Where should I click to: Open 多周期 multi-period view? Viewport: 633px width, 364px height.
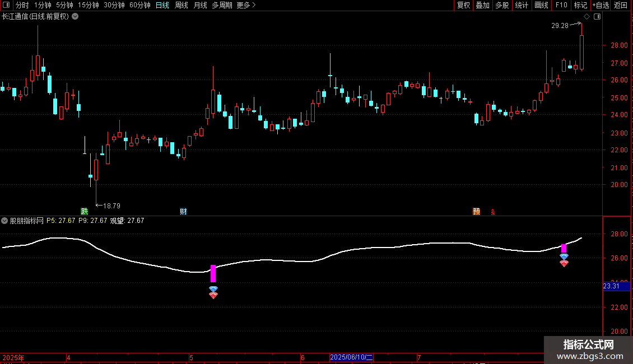coord(222,5)
